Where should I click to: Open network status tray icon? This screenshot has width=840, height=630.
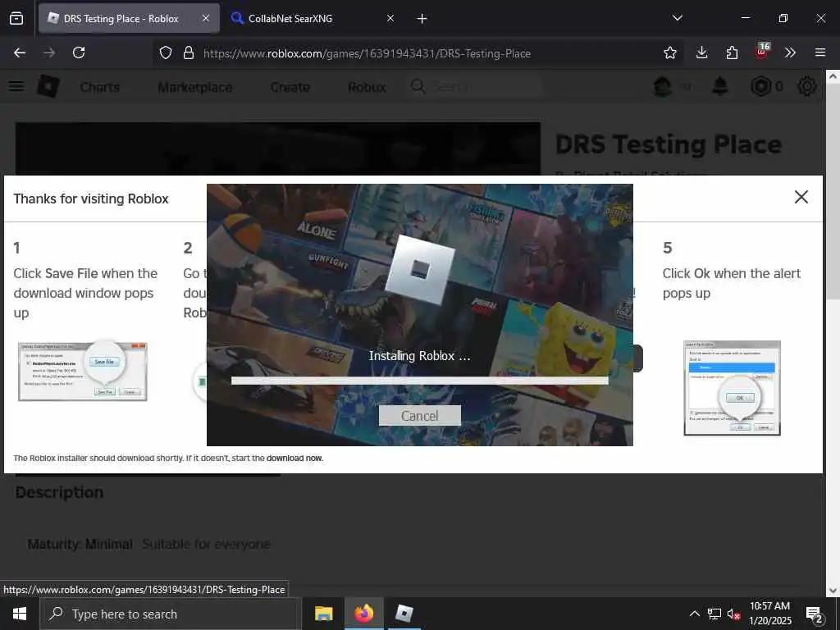pos(714,614)
